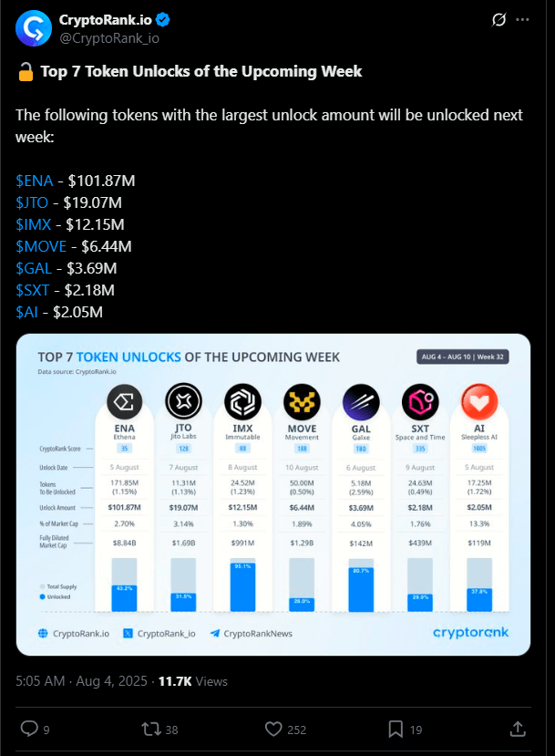Viewport: 555px width, 756px height.
Task: Click the reply comment icon
Action: pyautogui.click(x=29, y=729)
